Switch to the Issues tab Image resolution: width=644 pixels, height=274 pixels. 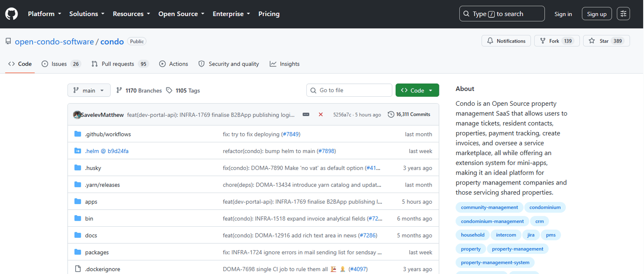pos(61,64)
